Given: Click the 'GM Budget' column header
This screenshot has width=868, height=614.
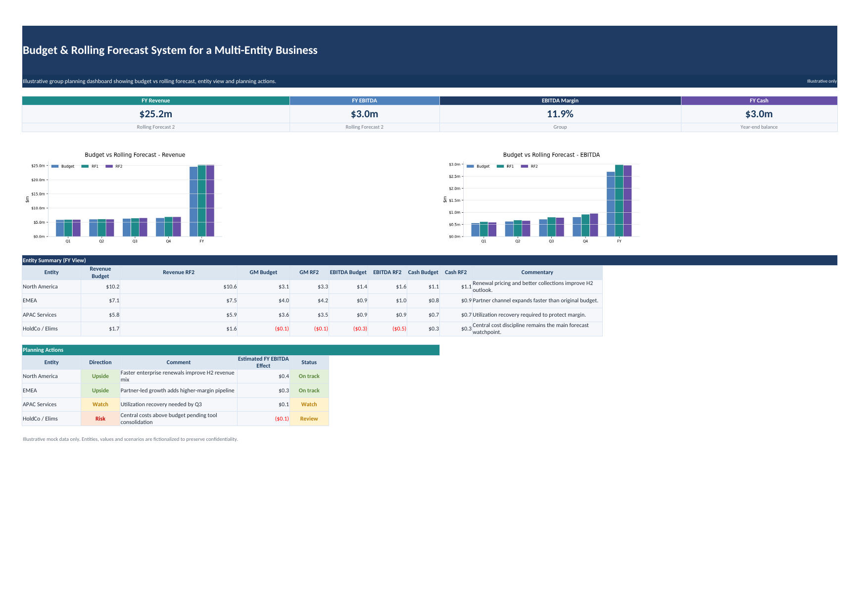Looking at the screenshot, I should click(263, 273).
